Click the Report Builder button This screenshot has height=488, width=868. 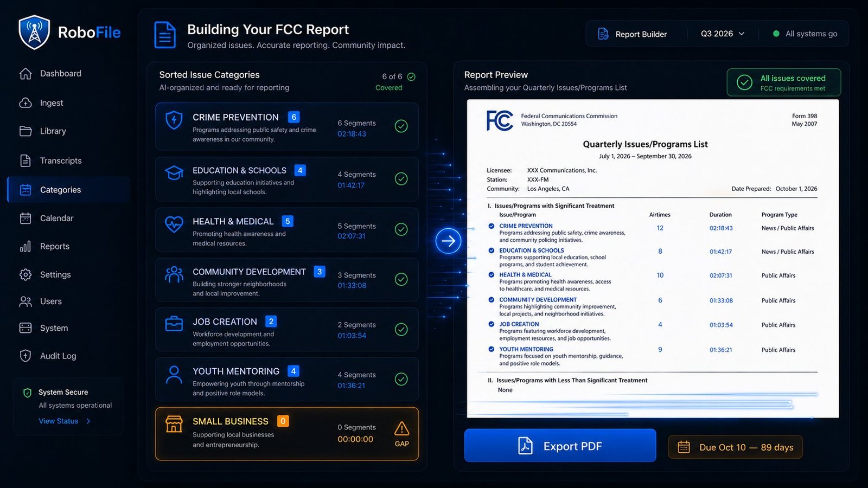tap(633, 34)
